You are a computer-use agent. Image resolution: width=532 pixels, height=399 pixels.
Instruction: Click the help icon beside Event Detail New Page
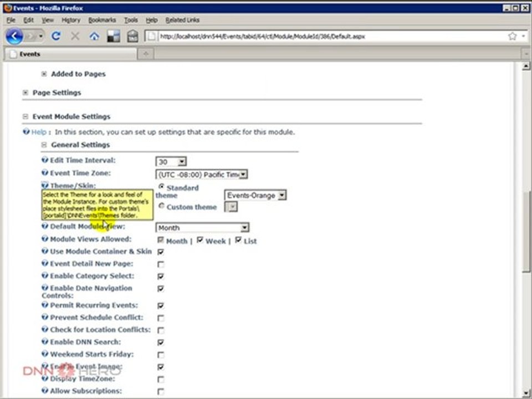[45, 263]
